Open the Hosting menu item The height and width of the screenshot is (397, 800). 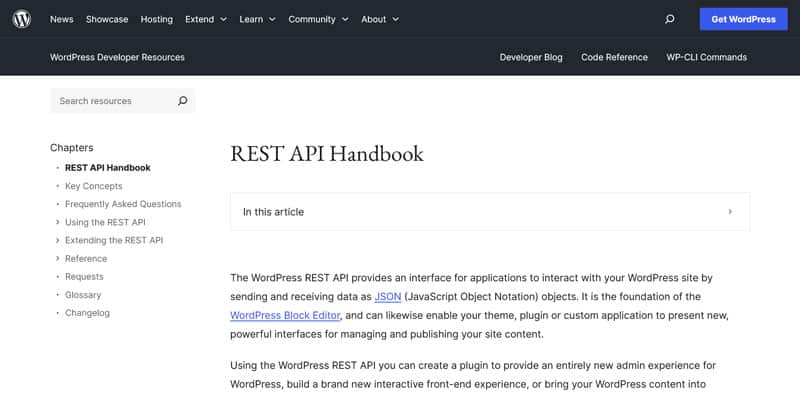coord(157,19)
